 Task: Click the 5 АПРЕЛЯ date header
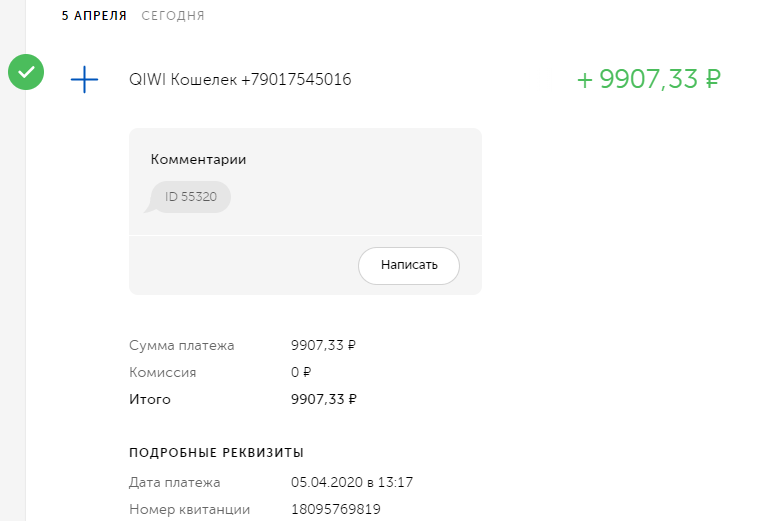(94, 16)
